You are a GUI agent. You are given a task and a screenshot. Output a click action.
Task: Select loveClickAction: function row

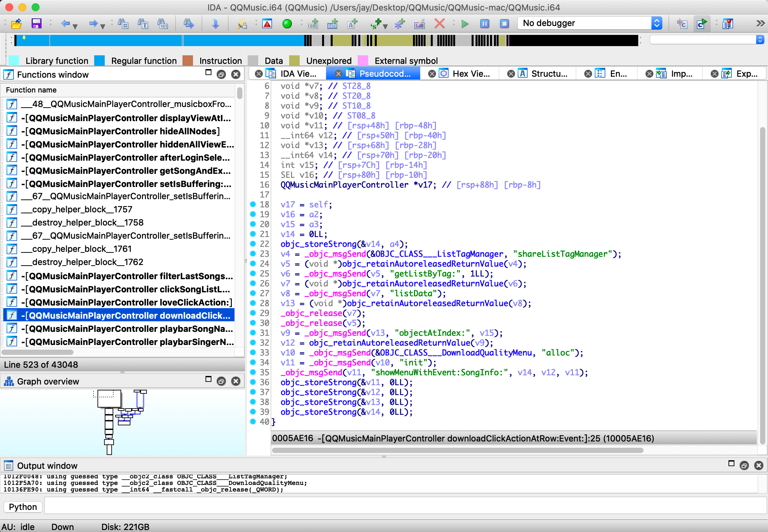pyautogui.click(x=119, y=302)
